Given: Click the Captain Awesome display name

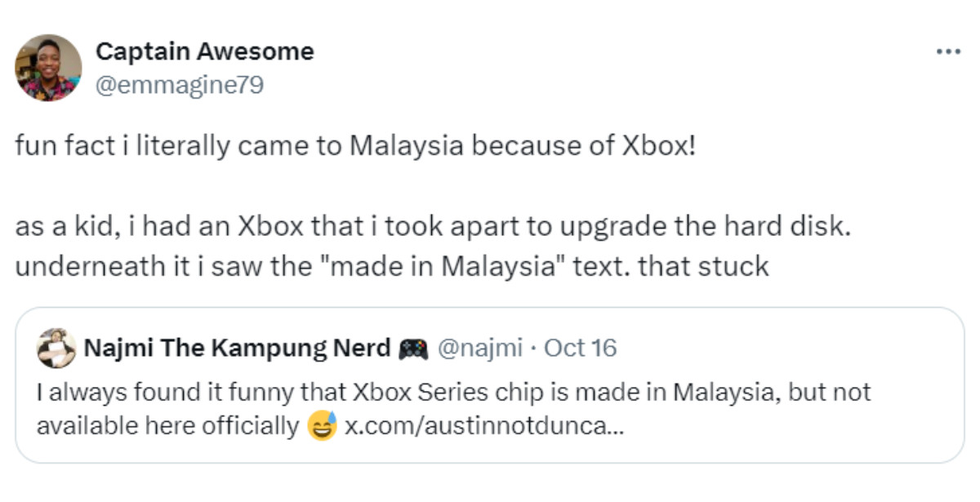Looking at the screenshot, I should (206, 51).
